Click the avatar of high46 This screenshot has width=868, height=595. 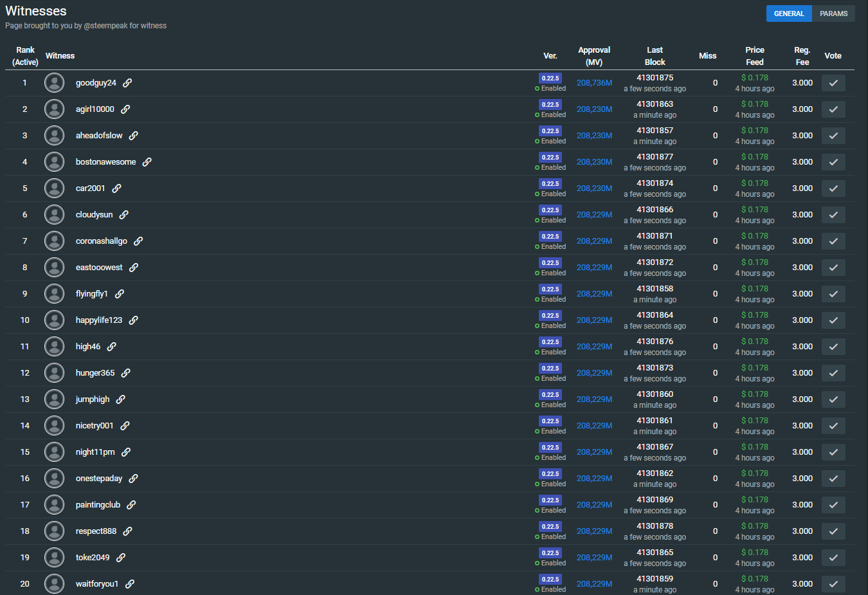tap(55, 347)
